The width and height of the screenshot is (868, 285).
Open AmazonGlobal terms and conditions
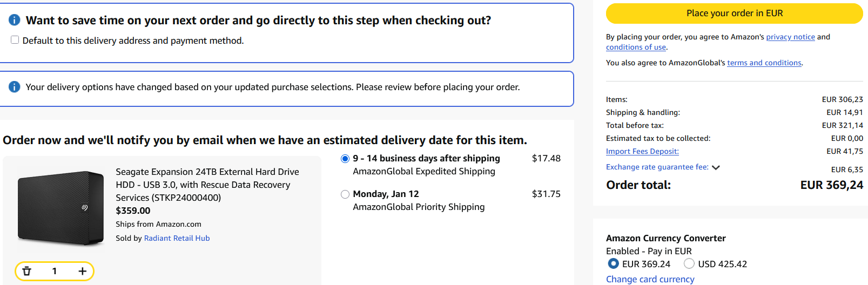764,63
